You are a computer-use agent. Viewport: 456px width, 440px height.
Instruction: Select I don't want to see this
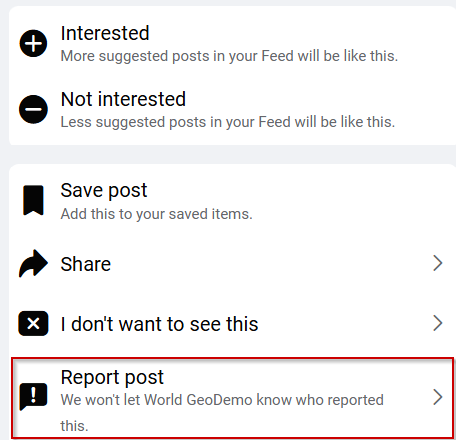(232, 323)
